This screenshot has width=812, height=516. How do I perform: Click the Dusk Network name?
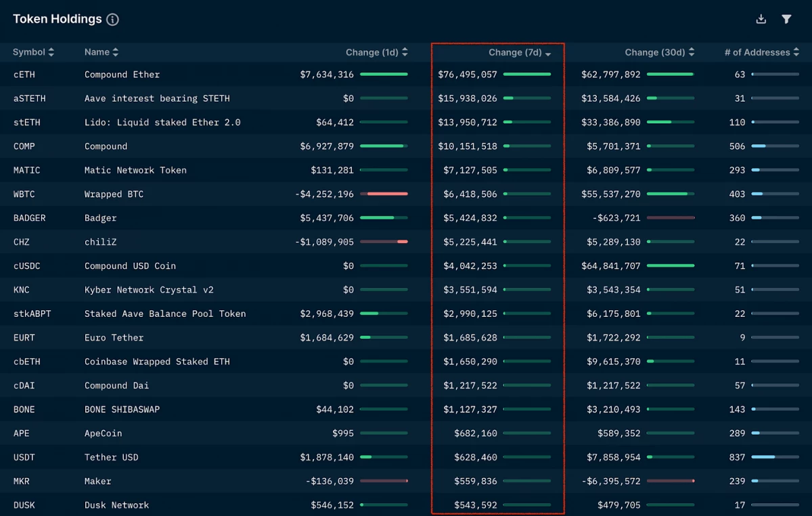coord(117,505)
